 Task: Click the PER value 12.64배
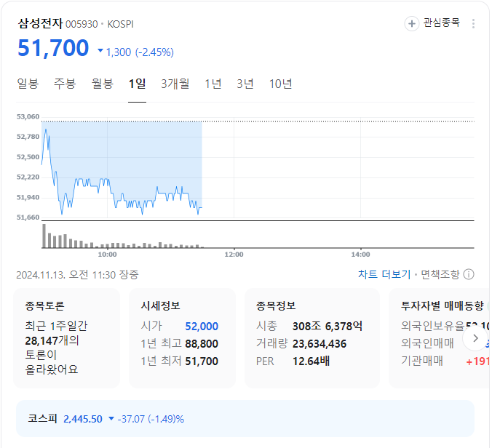tap(311, 361)
